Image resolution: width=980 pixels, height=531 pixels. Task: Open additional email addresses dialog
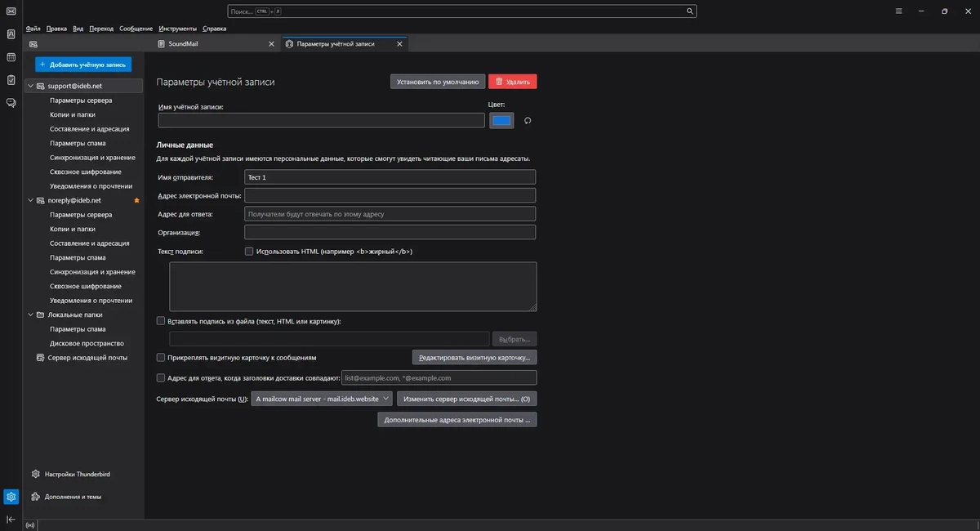tap(457, 419)
